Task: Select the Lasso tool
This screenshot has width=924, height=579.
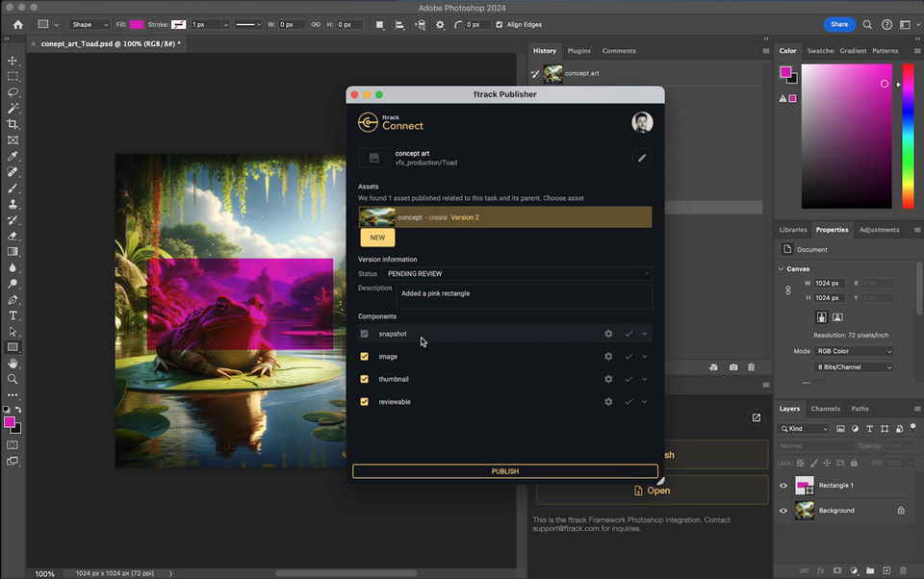Action: point(13,92)
